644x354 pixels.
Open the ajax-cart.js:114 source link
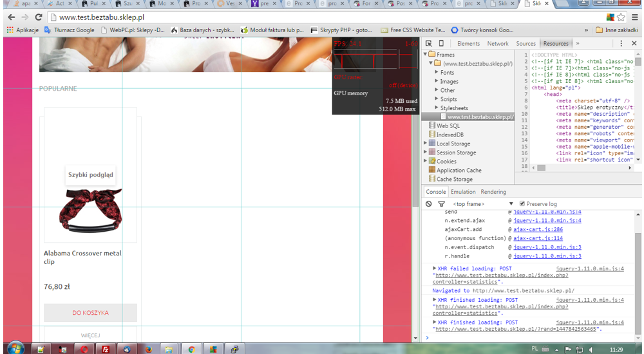point(538,238)
